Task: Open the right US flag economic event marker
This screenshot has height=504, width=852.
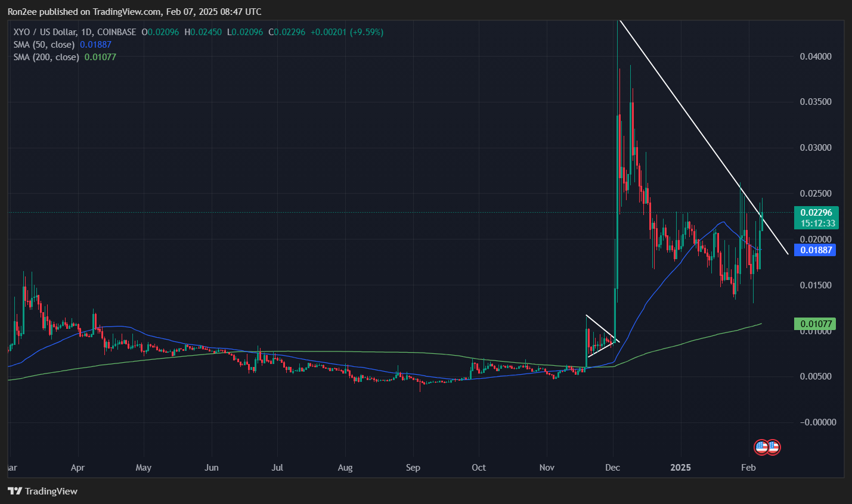Action: (x=773, y=447)
